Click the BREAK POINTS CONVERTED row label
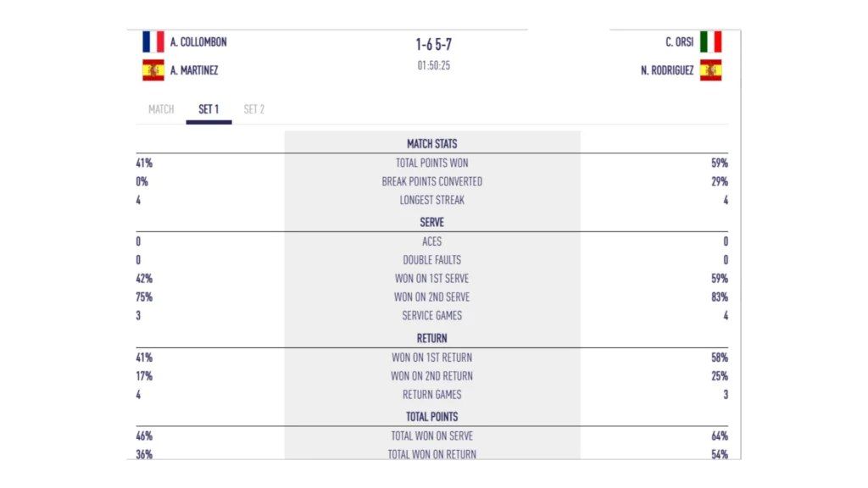This screenshot has width=868, height=488. click(432, 181)
